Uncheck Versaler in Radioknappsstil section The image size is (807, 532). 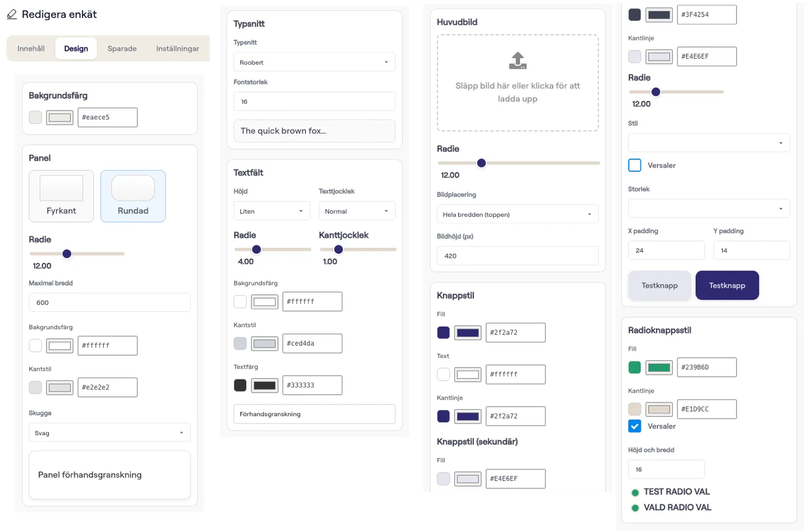(x=635, y=427)
